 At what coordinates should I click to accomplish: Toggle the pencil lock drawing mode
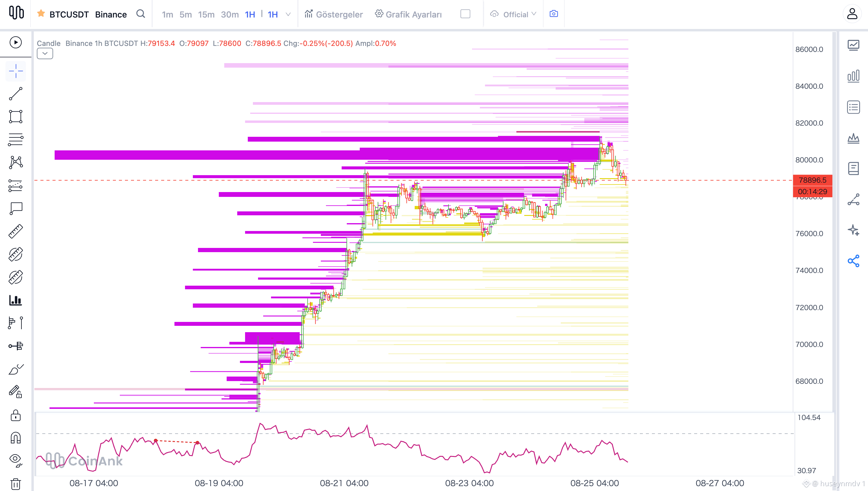16,392
